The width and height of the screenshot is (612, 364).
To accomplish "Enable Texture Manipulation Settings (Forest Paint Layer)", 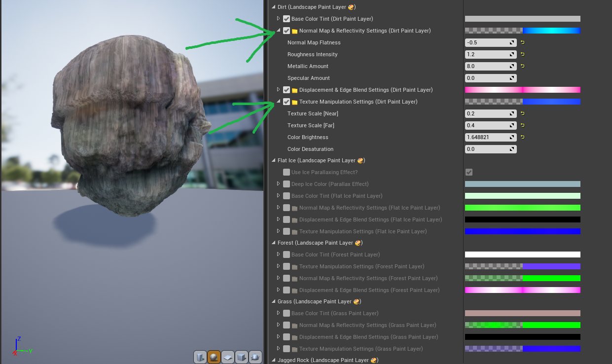I will pos(287,266).
